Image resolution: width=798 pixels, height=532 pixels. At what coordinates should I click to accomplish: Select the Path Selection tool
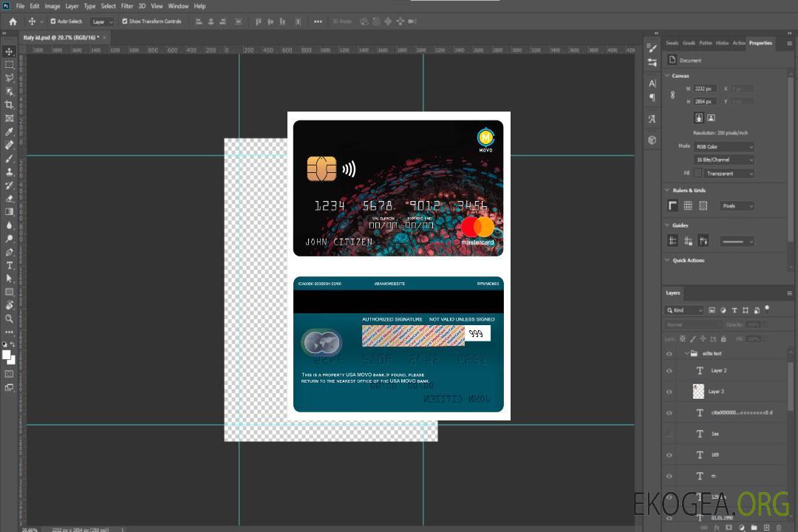click(9, 279)
